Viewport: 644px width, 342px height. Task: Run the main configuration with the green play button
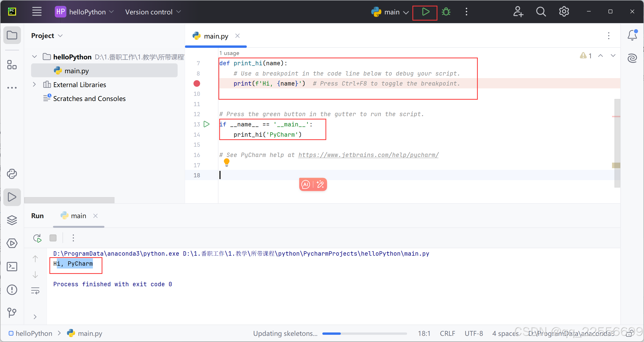click(426, 12)
